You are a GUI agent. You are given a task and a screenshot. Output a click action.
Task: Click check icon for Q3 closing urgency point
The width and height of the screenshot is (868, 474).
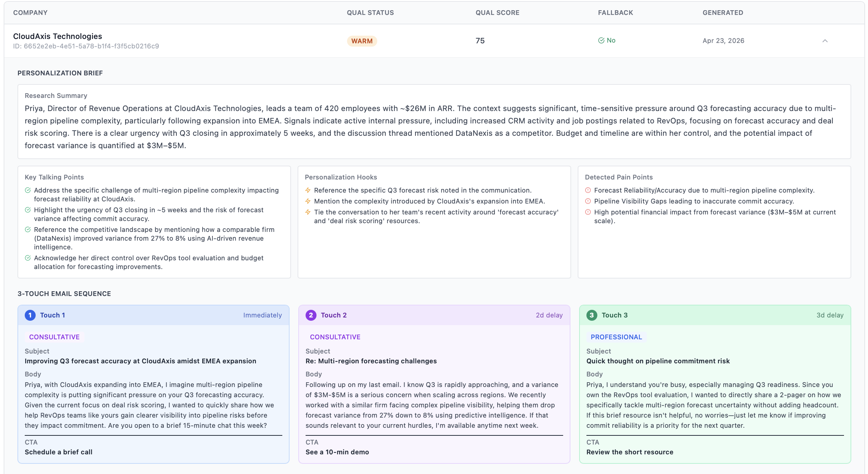pos(28,210)
